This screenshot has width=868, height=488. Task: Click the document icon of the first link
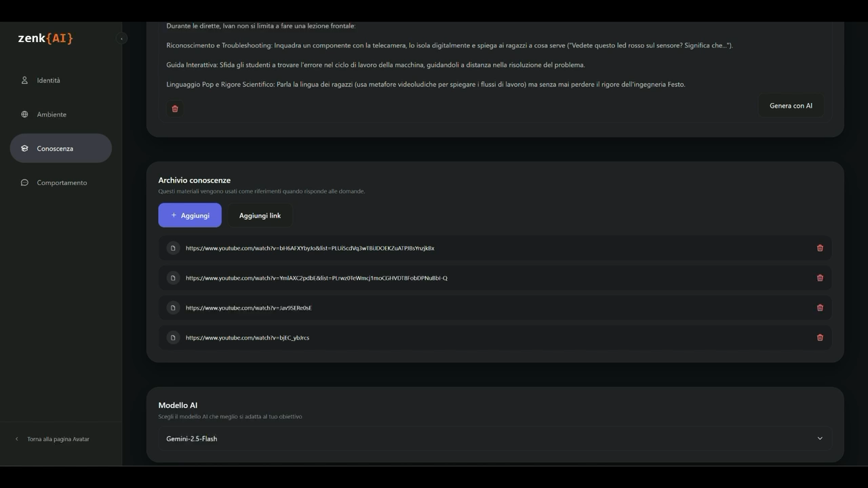(x=173, y=248)
